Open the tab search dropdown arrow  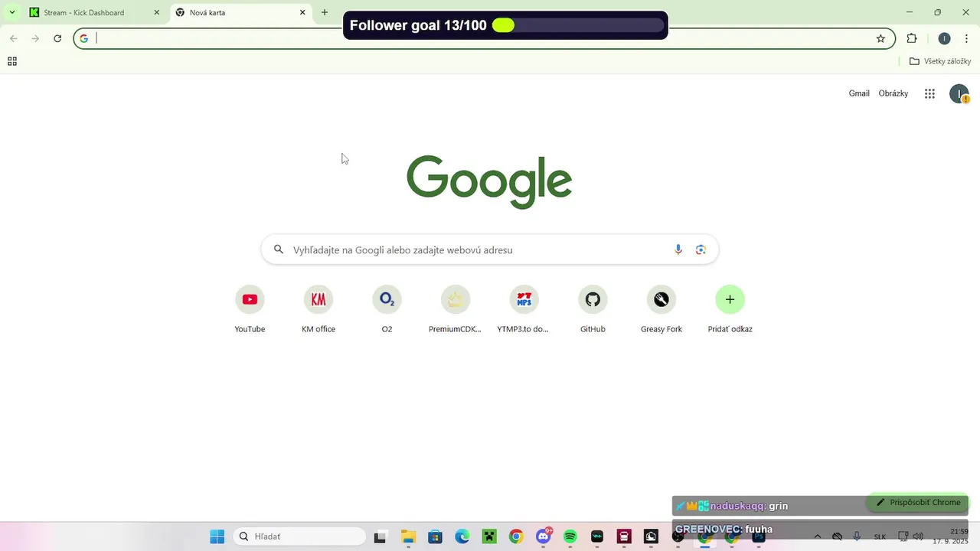[11, 12]
